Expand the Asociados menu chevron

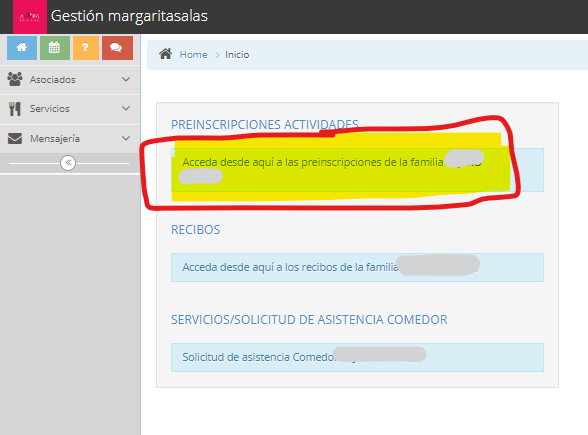[126, 79]
